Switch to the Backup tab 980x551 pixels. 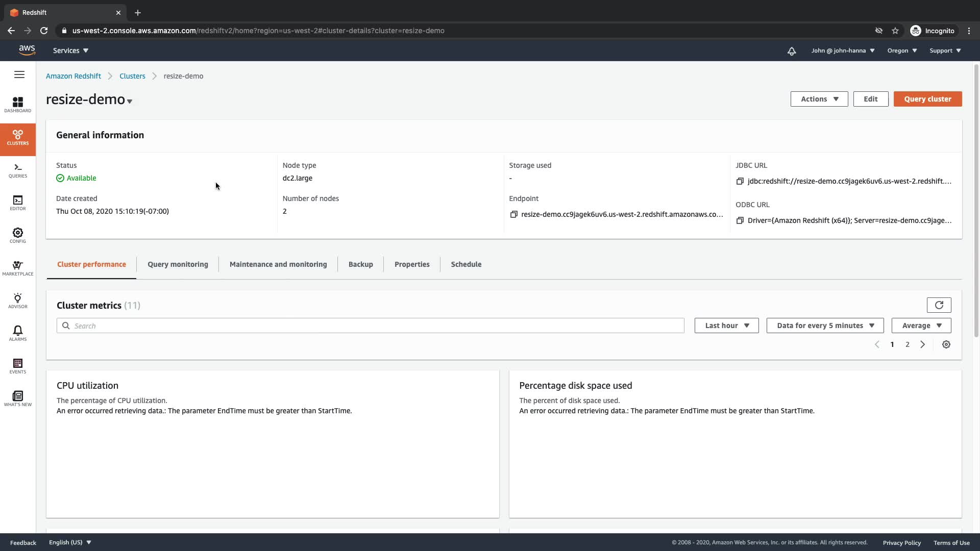coord(360,264)
